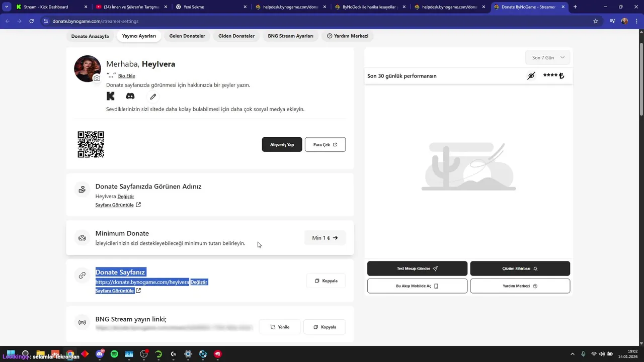This screenshot has height=362, width=644.
Task: Open the browser tab search dropdown
Action: pyautogui.click(x=7, y=7)
